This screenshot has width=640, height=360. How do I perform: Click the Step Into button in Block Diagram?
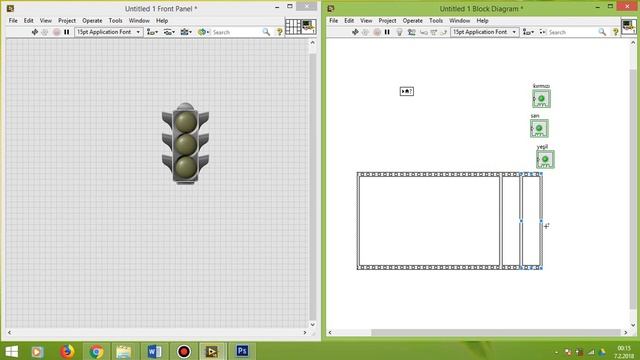[x=424, y=32]
